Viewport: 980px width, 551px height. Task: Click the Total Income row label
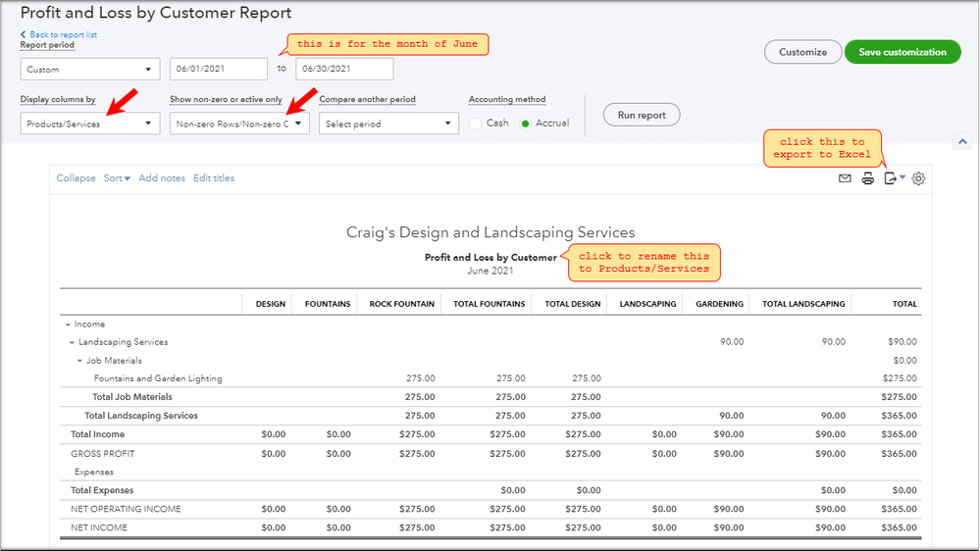[x=97, y=434]
